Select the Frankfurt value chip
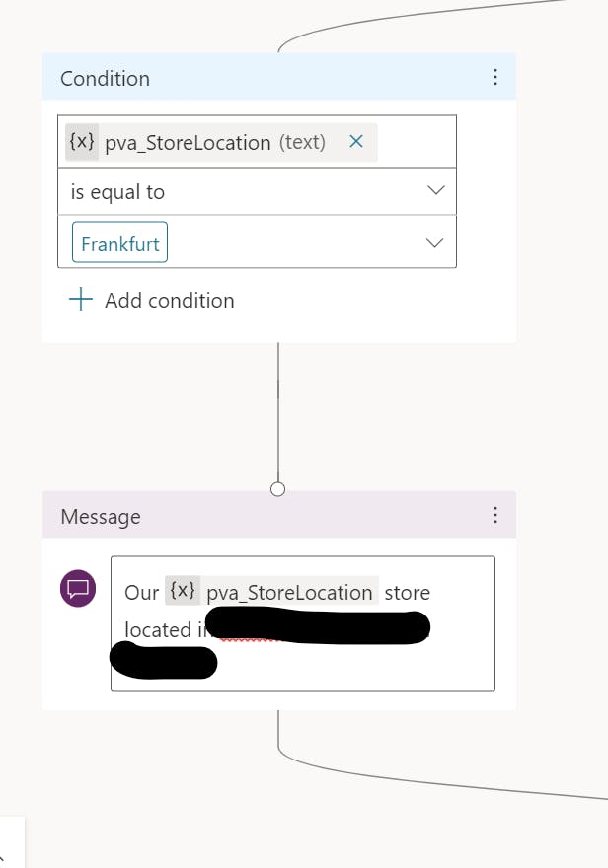The height and width of the screenshot is (868, 608). tap(119, 243)
